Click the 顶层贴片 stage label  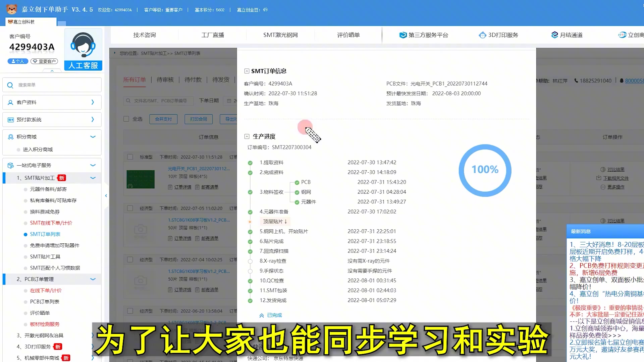(x=274, y=222)
